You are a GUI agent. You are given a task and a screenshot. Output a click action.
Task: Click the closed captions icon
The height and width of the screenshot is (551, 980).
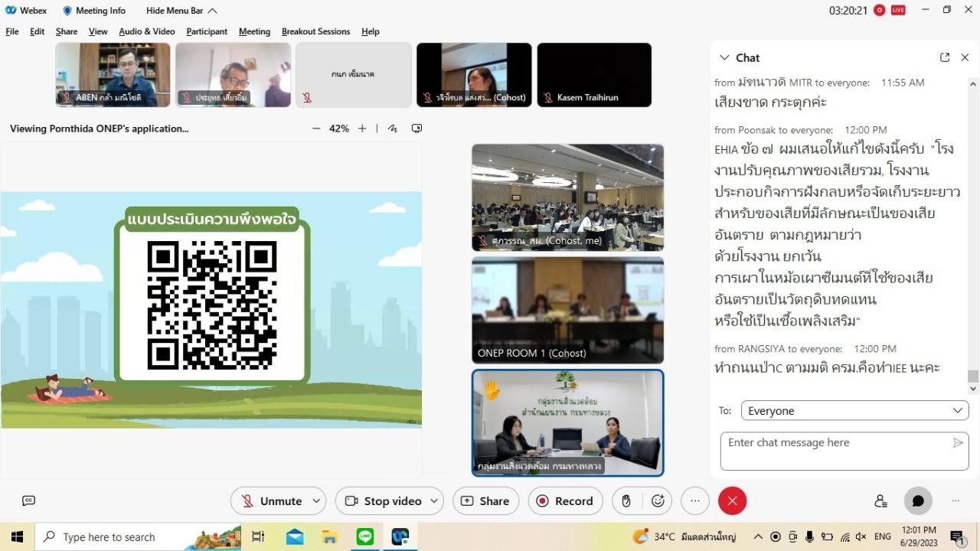tap(29, 500)
